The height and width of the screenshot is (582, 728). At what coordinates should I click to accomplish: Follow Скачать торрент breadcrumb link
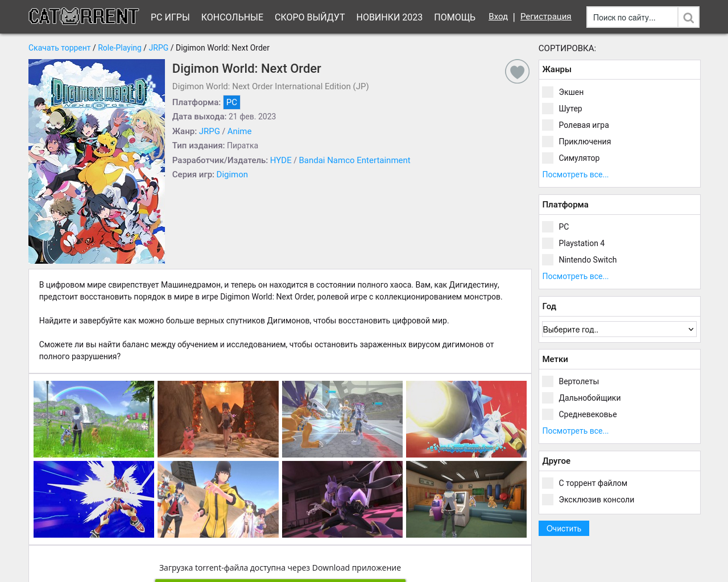point(60,48)
